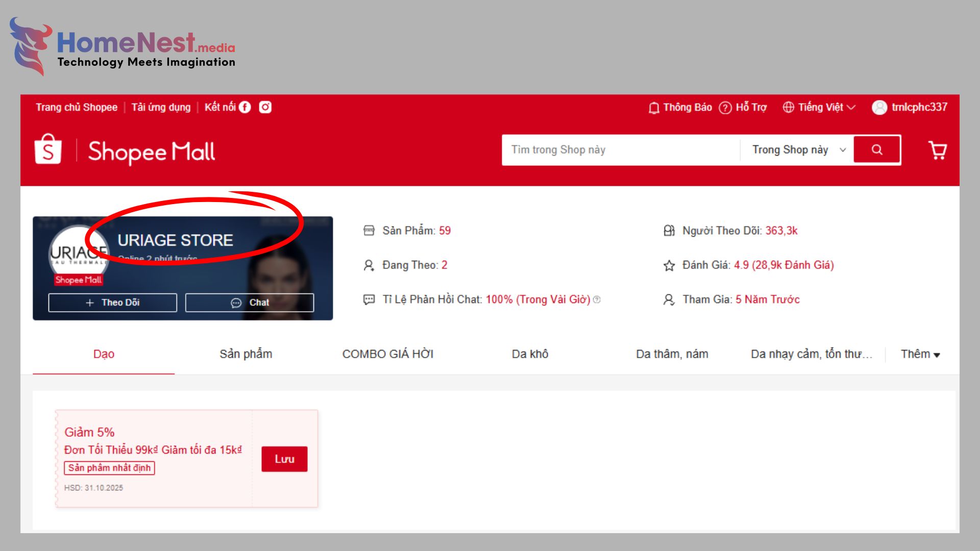The image size is (980, 551).
Task: Click the shopping cart icon
Action: click(x=937, y=150)
